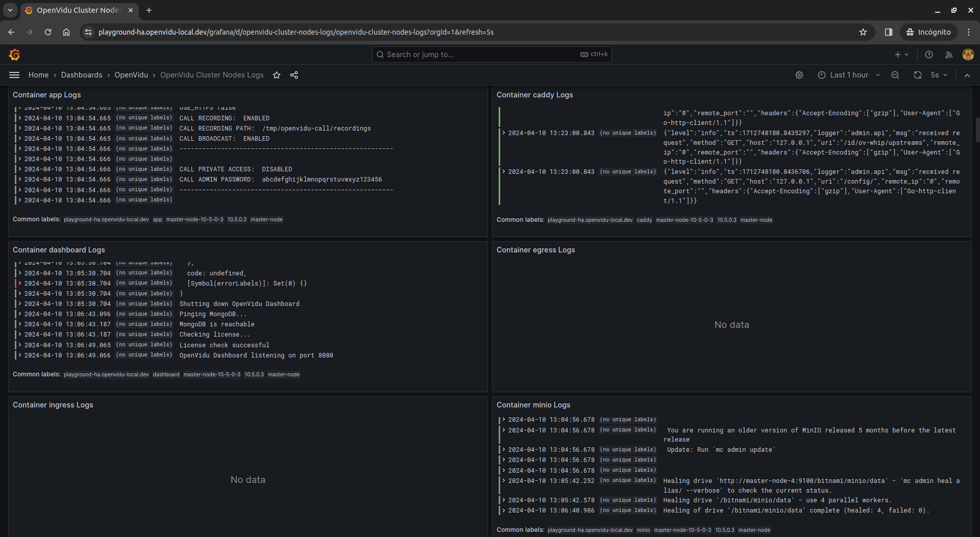
Task: Open the hamburger navigation menu
Action: tap(14, 75)
